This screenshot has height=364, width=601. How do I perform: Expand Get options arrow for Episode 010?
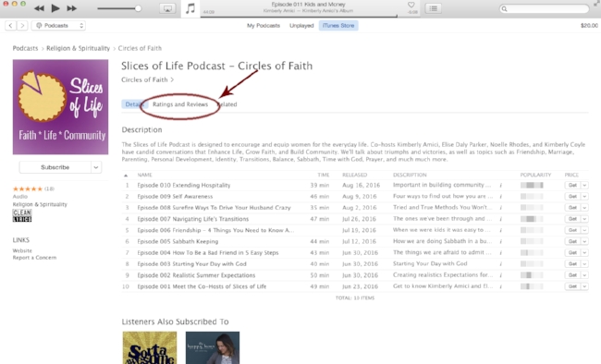(584, 185)
